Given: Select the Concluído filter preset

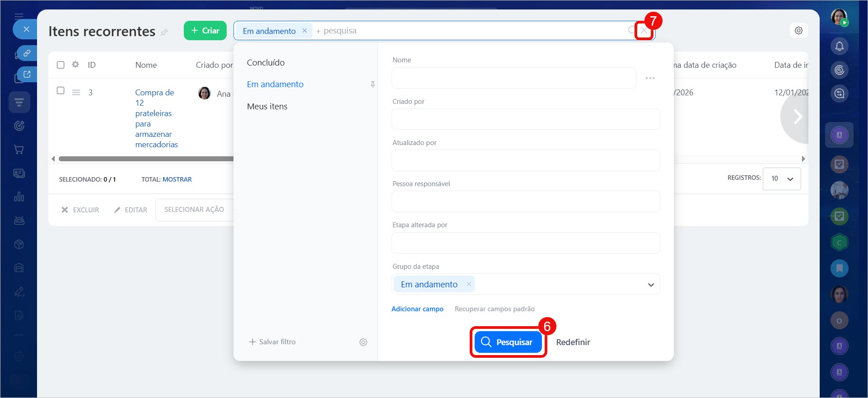Looking at the screenshot, I should tap(266, 63).
